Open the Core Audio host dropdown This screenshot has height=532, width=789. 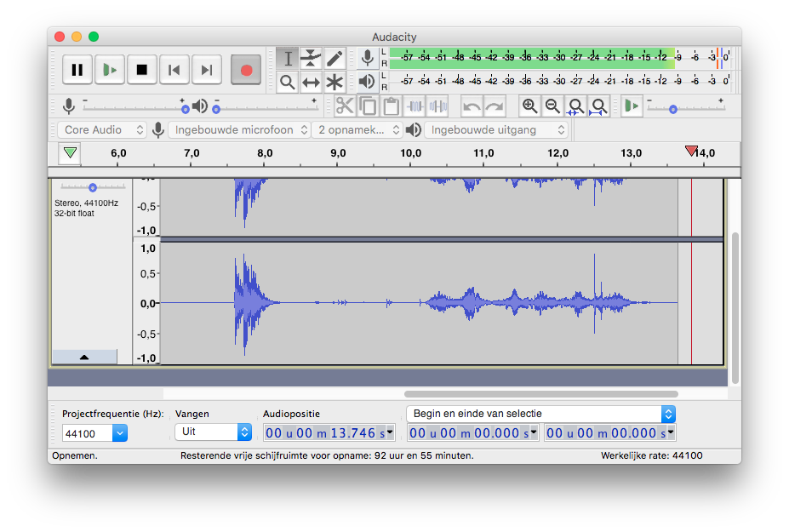[x=101, y=130]
